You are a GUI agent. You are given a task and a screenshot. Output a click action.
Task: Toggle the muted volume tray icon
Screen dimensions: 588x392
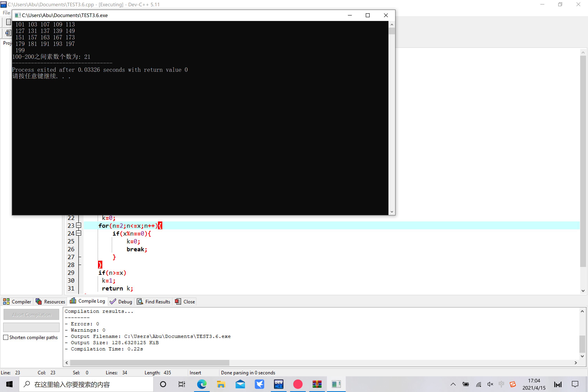[x=490, y=384]
